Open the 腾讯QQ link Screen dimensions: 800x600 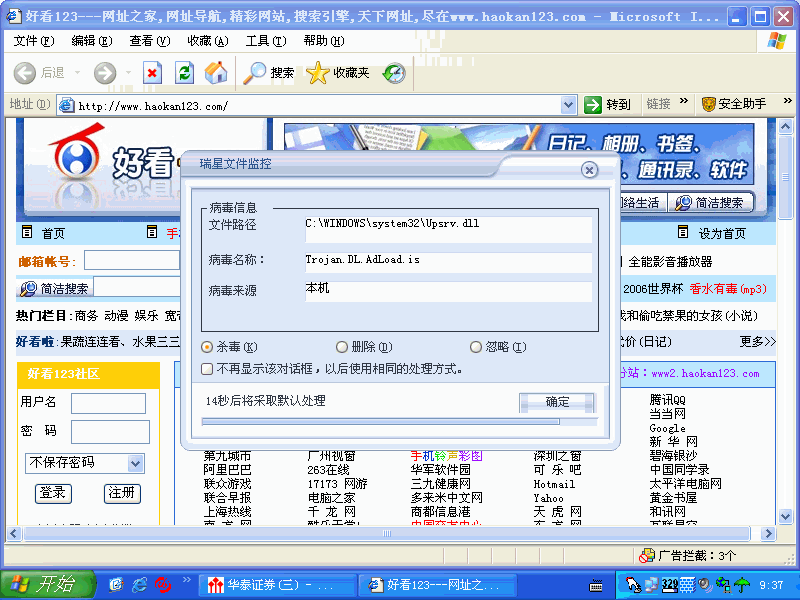click(x=667, y=399)
